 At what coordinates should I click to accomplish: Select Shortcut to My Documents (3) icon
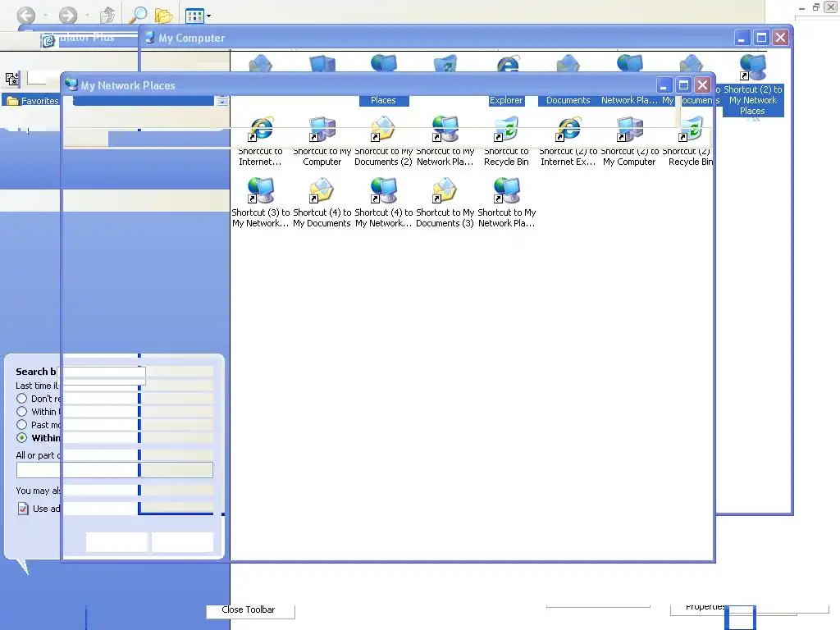coord(445,203)
